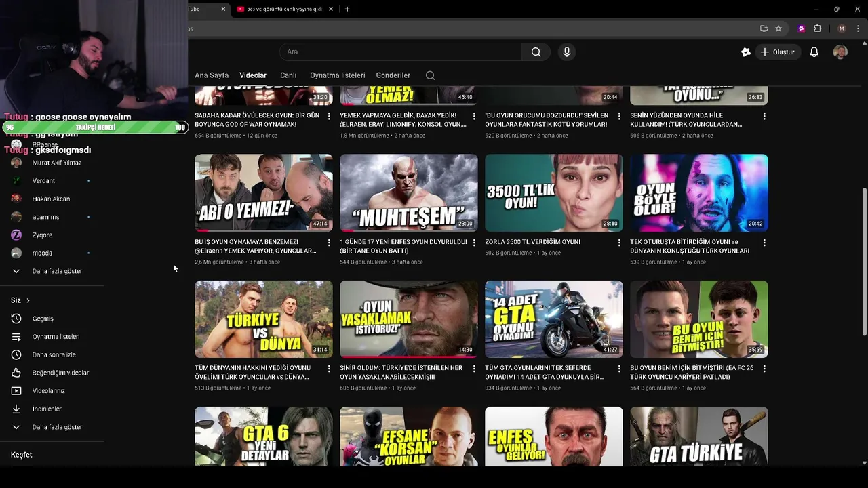Open options menu for BU İŞ OYUN OYNAMAYA BENZEMEZ video
The image size is (868, 488).
[x=329, y=243]
